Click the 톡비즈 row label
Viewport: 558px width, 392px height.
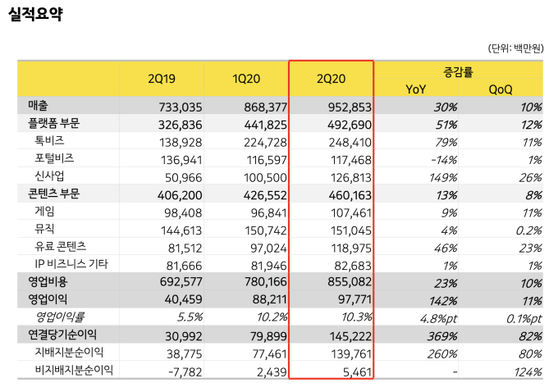49,142
